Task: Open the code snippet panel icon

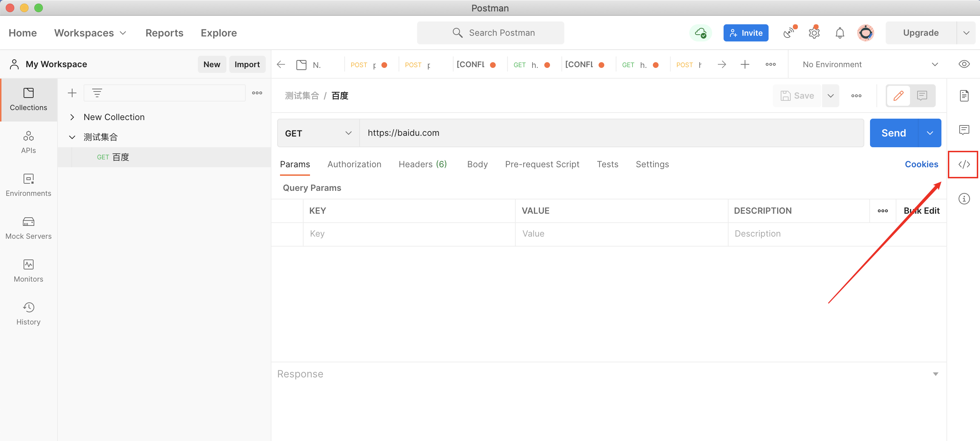Action: (964, 164)
